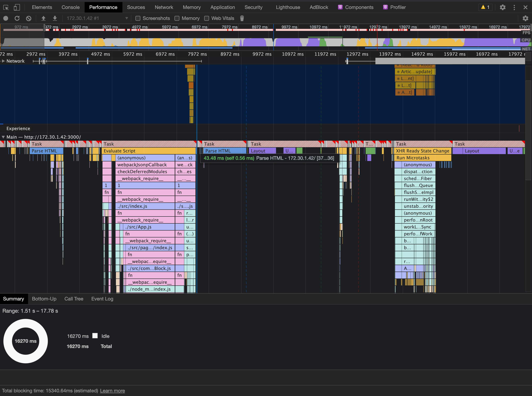Viewport: 532px width, 396px height.
Task: Enable the Memory checkbox
Action: (x=177, y=18)
